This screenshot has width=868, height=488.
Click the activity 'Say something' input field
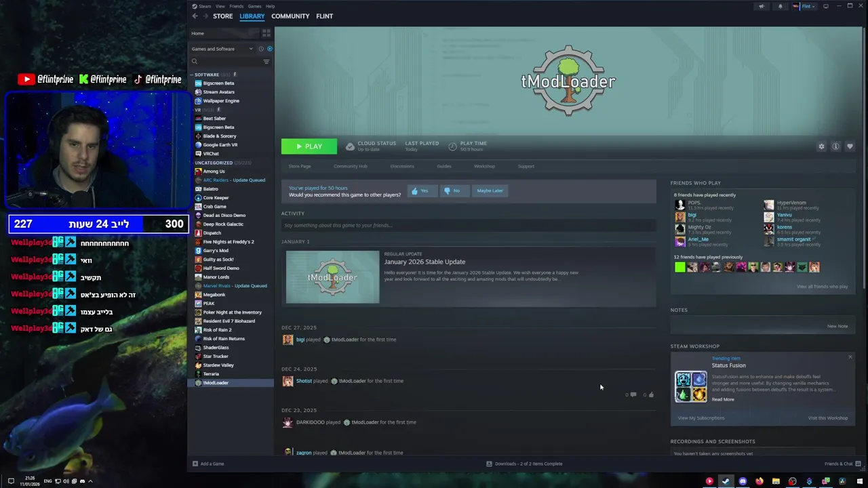click(469, 225)
